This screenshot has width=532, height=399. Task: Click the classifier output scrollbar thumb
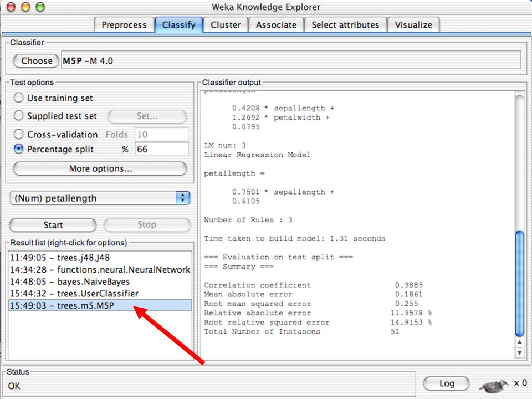pyautogui.click(x=519, y=283)
